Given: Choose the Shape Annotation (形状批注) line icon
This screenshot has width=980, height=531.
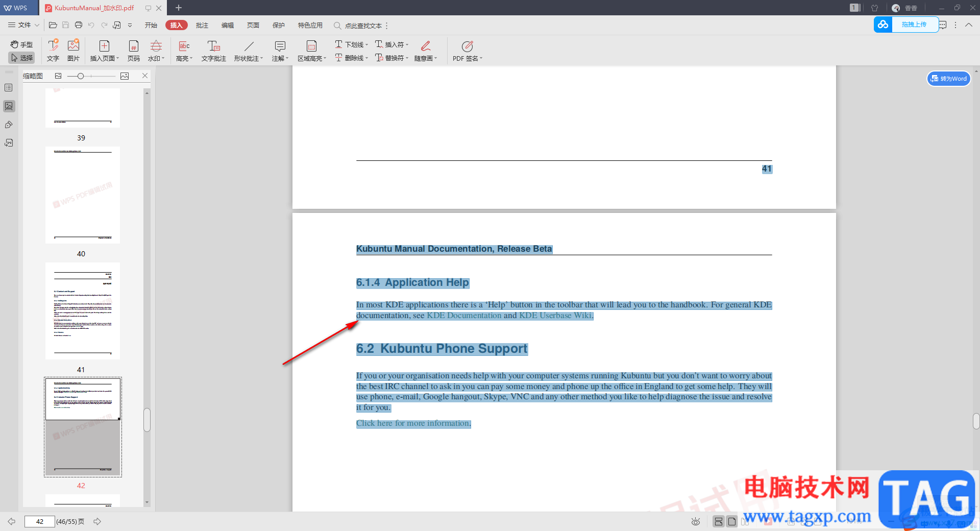Looking at the screenshot, I should point(249,46).
